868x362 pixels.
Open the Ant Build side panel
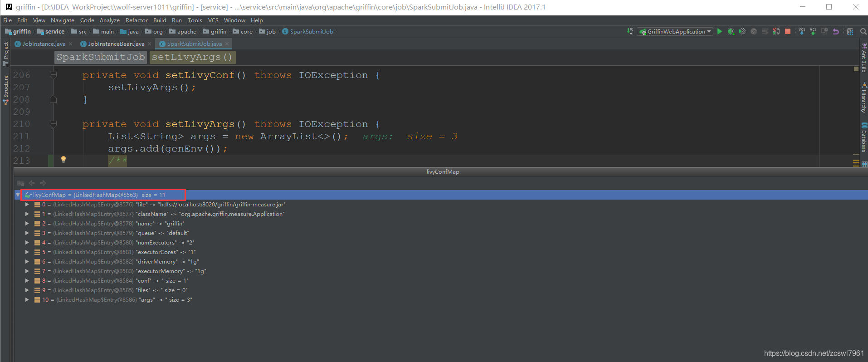tap(864, 58)
